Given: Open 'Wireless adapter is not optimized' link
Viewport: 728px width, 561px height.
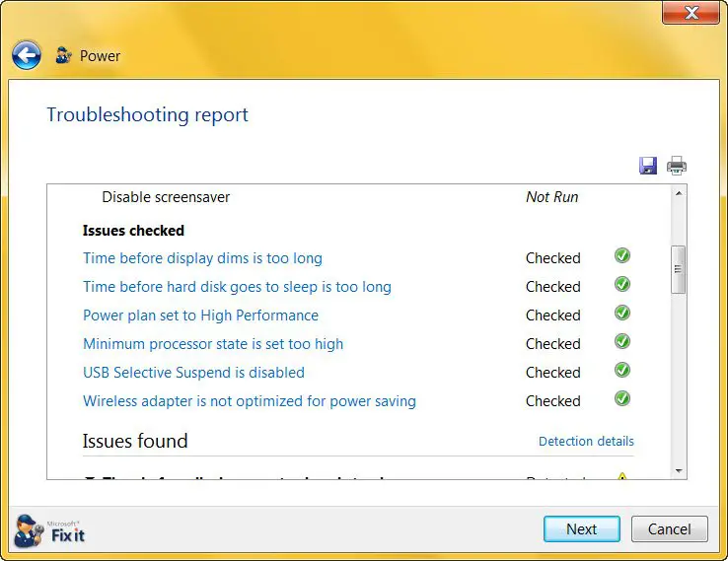Looking at the screenshot, I should click(250, 401).
